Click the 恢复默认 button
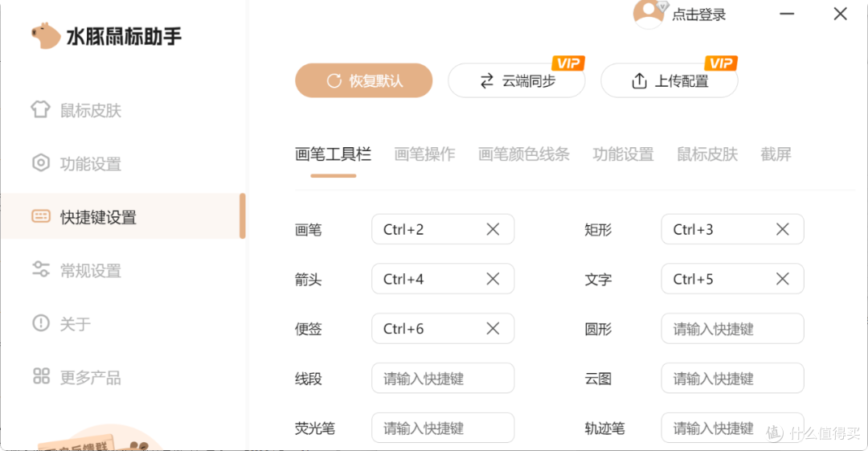The image size is (868, 451). coord(364,80)
